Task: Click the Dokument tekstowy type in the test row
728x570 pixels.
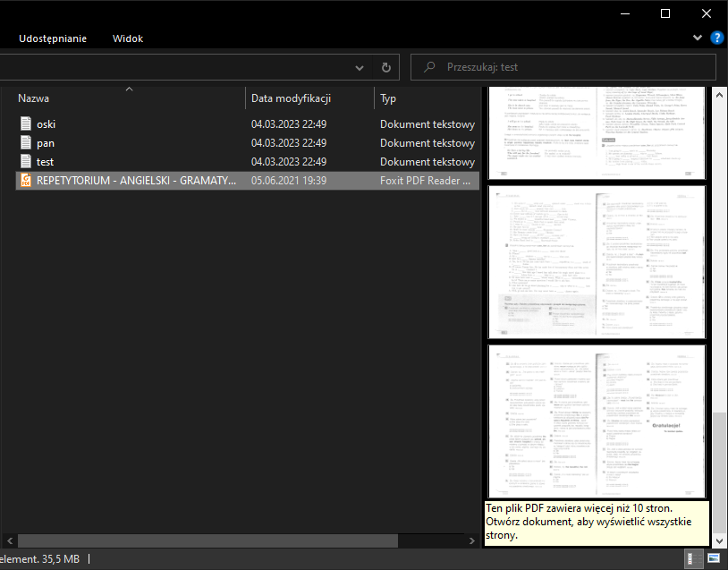Action: [427, 162]
